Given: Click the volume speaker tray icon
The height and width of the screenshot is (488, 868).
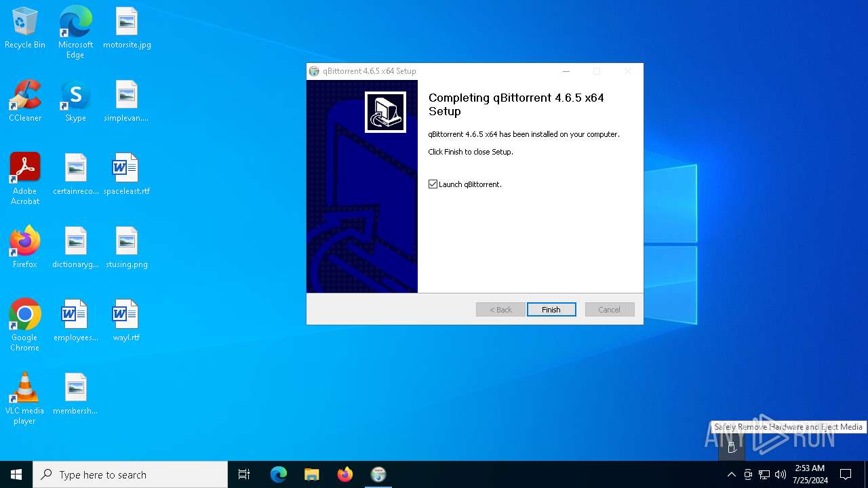Looking at the screenshot, I should 781,474.
